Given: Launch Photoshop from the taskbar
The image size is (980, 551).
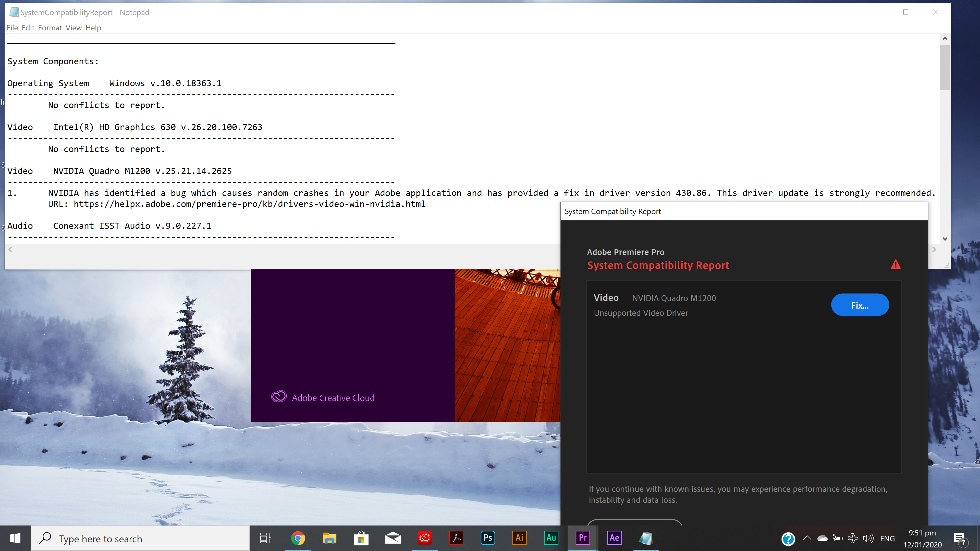Looking at the screenshot, I should click(488, 538).
